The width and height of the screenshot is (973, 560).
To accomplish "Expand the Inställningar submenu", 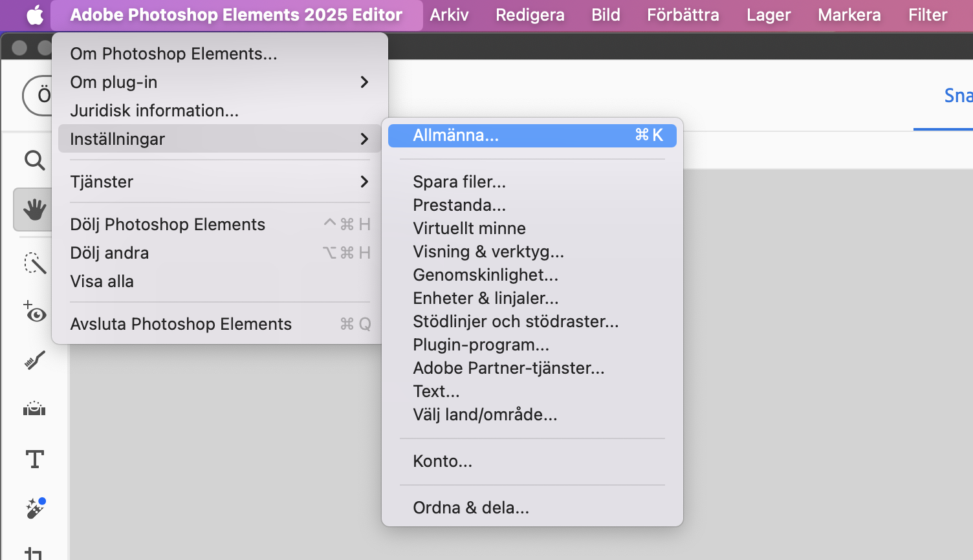I will [219, 139].
